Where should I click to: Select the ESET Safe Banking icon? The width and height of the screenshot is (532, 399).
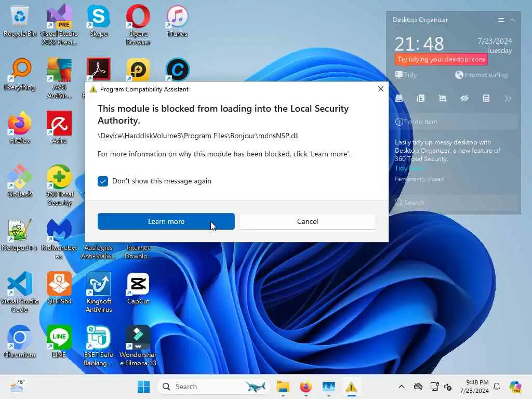click(x=98, y=346)
